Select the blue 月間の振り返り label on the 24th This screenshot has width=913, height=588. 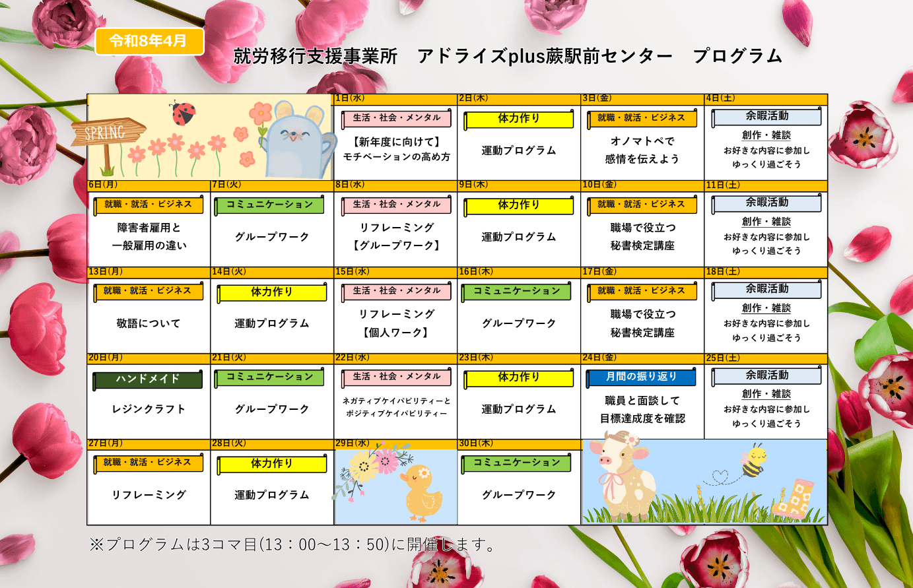coord(641,377)
